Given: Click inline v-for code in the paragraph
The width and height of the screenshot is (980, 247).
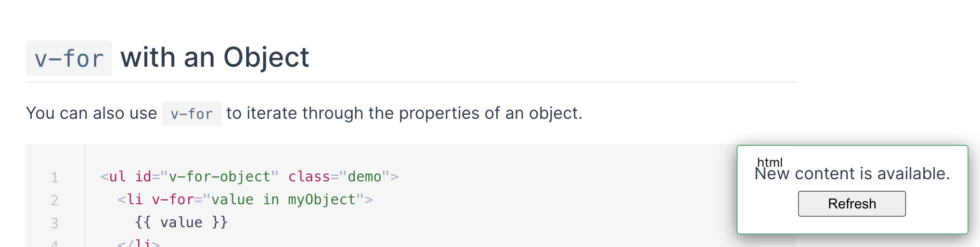Looking at the screenshot, I should point(192,114).
